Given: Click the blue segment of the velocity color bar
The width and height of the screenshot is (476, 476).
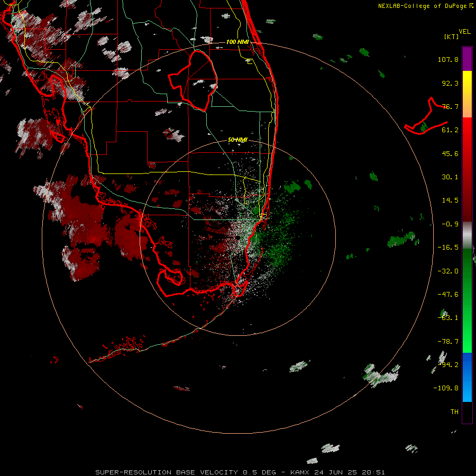Looking at the screenshot, I should pyautogui.click(x=467, y=377).
